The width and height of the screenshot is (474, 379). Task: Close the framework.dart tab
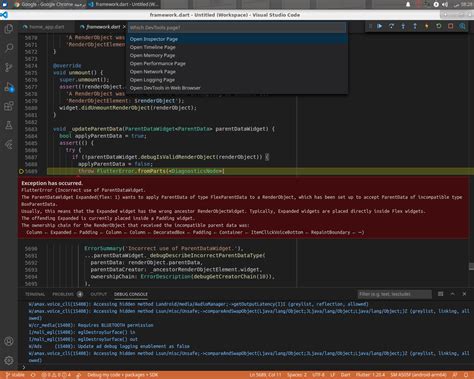coord(124,27)
